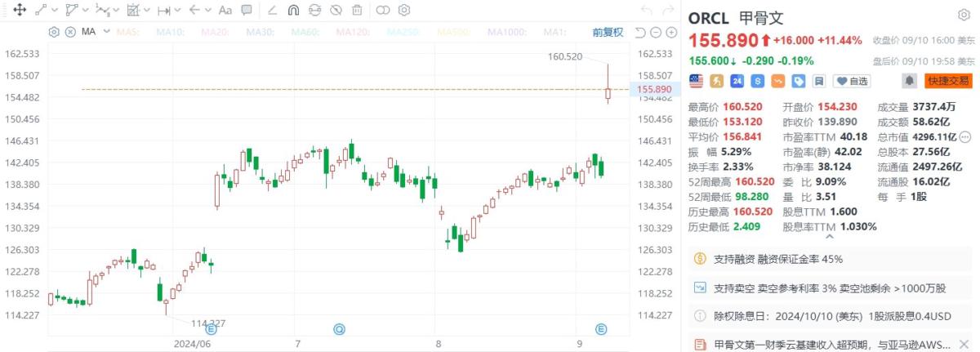
Task: Open the 前复权 adjustment menu
Action: point(608,32)
